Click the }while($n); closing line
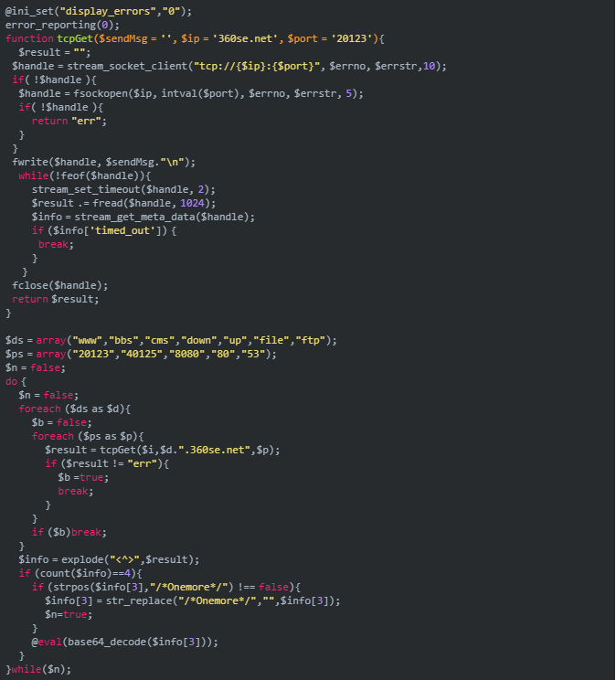616x680 pixels. (x=38, y=669)
